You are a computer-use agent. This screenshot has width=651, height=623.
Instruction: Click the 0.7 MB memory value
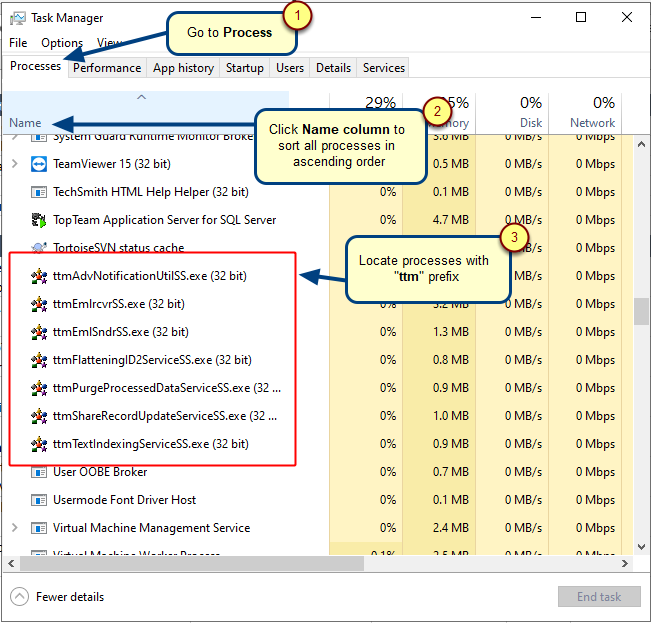tap(451, 472)
